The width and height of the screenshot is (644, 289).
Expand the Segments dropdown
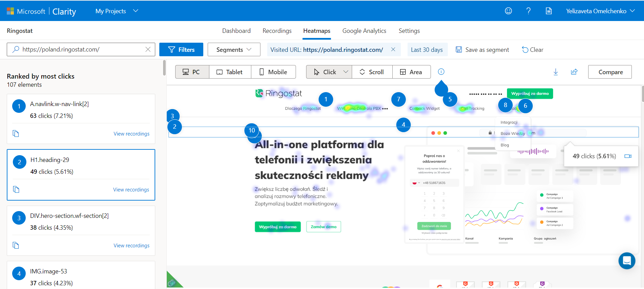[x=234, y=49]
